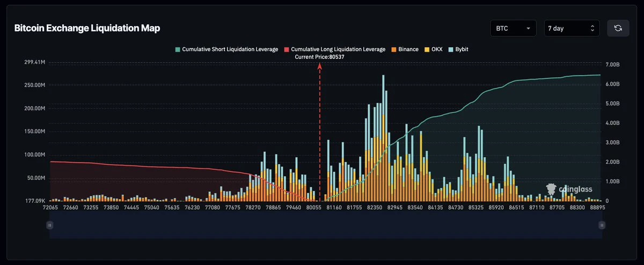Open the 7 day range selector
The height and width of the screenshot is (265, 644).
click(572, 28)
